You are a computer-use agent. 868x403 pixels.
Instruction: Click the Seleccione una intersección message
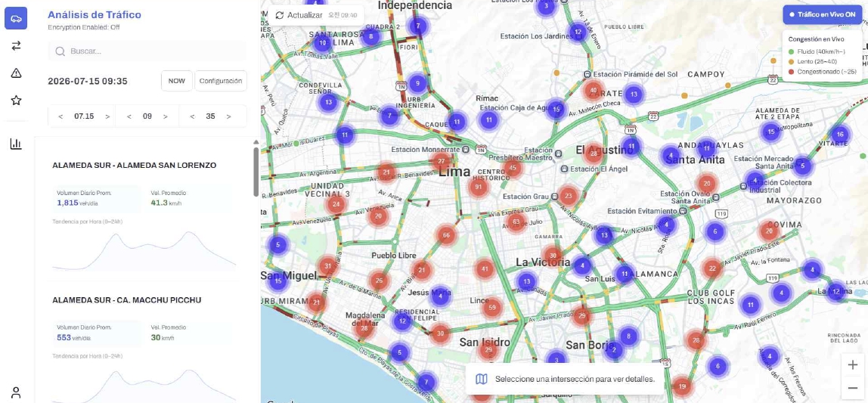pos(575,380)
